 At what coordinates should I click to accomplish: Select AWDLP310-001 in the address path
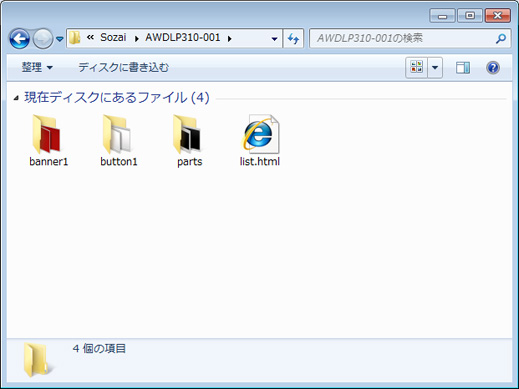[x=183, y=37]
